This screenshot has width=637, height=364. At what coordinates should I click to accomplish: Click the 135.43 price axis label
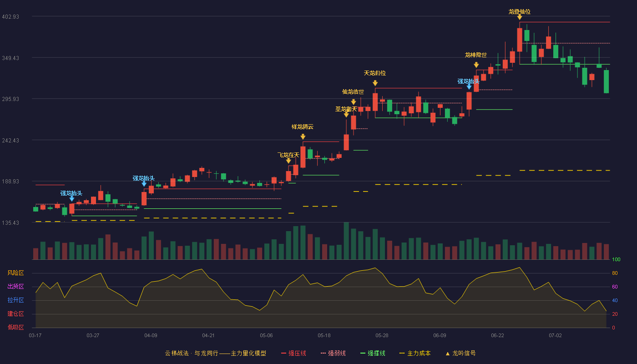[x=10, y=222]
